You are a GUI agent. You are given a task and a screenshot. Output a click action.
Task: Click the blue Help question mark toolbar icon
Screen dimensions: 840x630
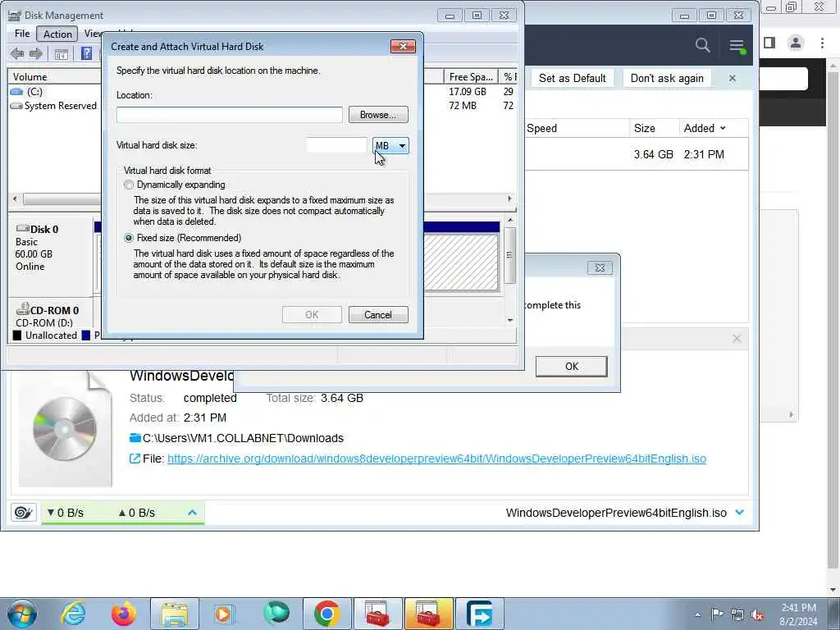[86, 53]
